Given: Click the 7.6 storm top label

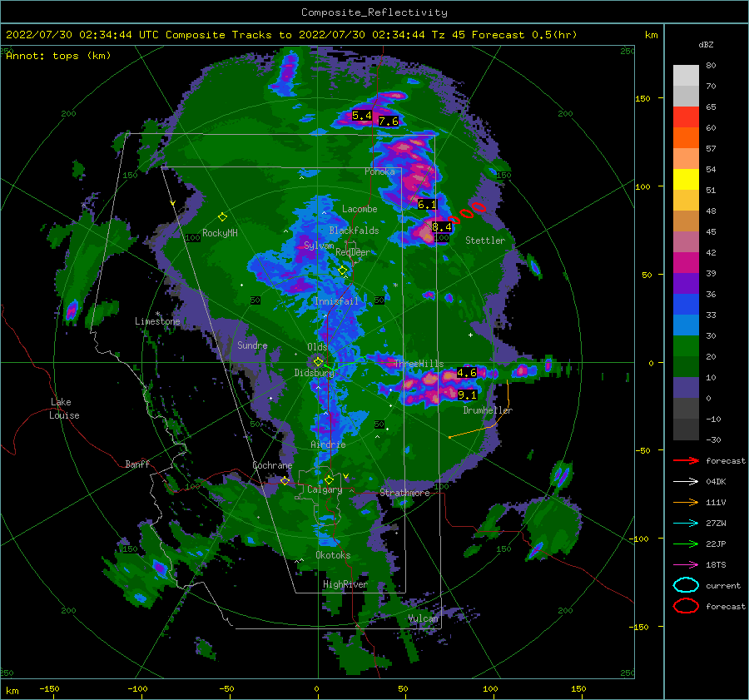Looking at the screenshot, I should coord(389,122).
